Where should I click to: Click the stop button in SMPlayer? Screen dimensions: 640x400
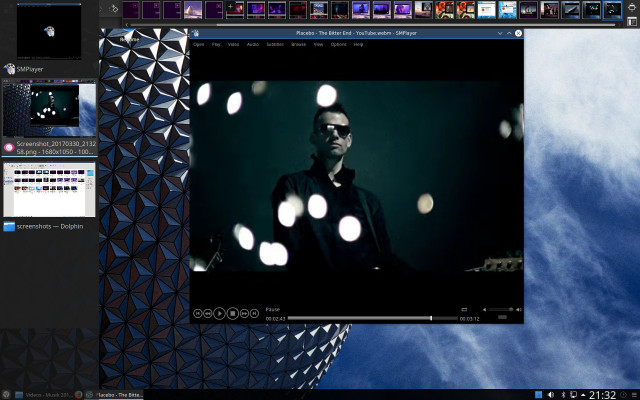click(x=232, y=313)
